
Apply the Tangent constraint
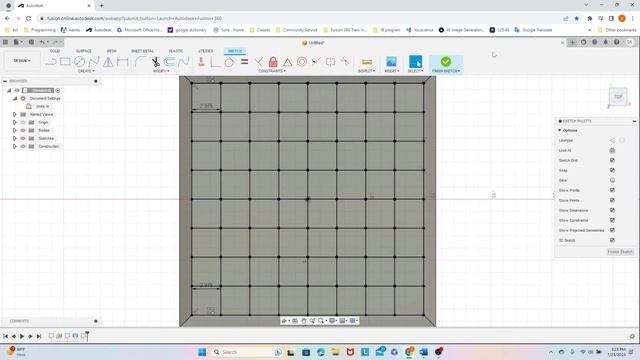pos(229,62)
